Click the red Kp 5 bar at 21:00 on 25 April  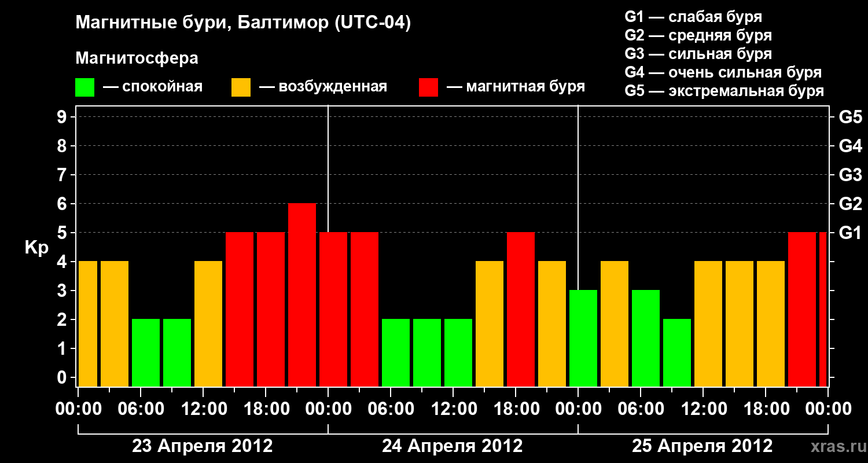tap(802, 309)
